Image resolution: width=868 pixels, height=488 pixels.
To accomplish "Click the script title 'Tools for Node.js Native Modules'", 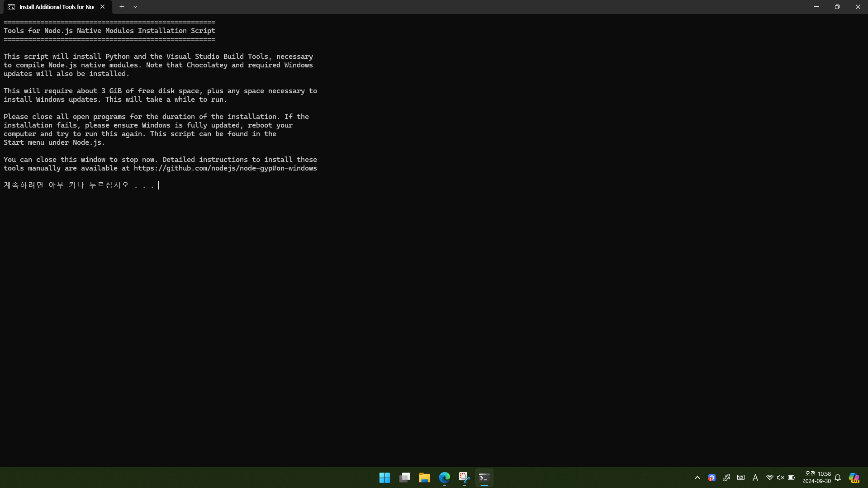I will pyautogui.click(x=109, y=31).
